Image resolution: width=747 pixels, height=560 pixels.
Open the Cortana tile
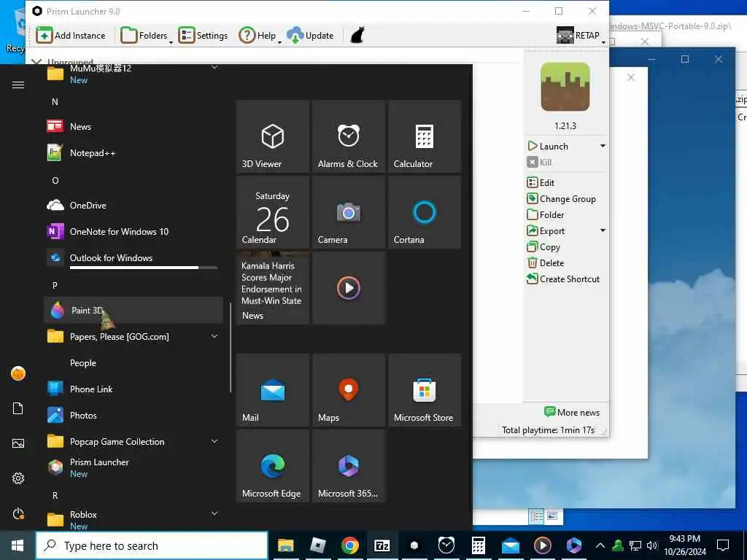pyautogui.click(x=425, y=212)
